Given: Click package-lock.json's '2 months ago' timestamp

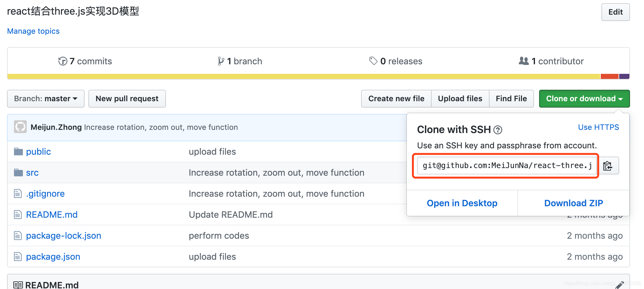Looking at the screenshot, I should [x=595, y=236].
